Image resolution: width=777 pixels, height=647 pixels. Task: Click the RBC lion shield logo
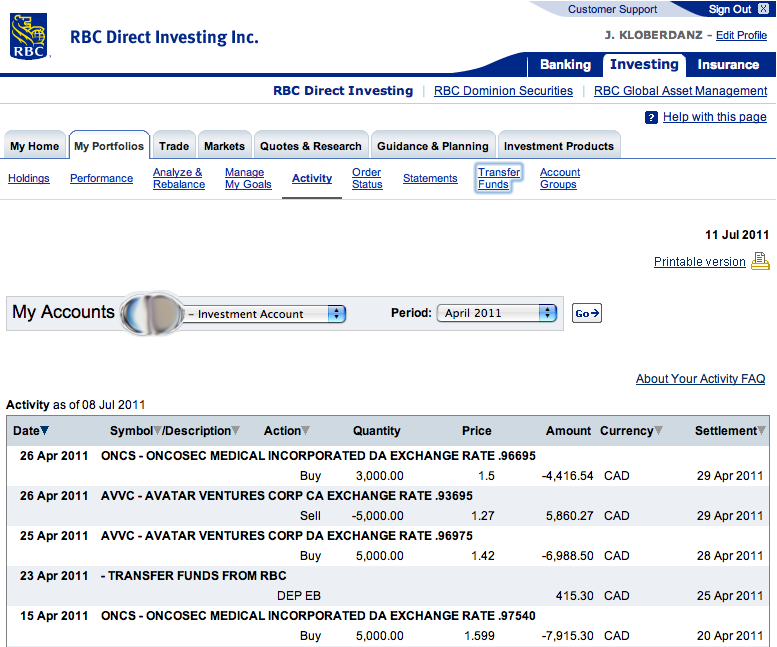[29, 36]
